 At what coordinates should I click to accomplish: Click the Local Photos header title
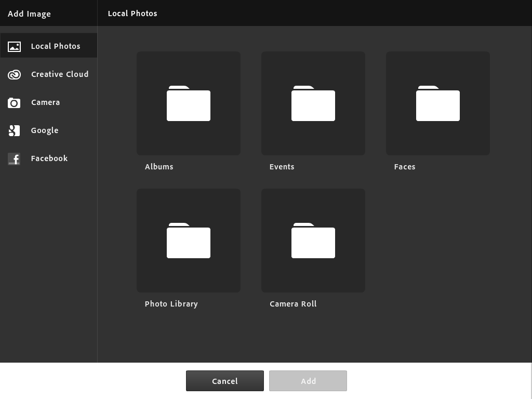coord(132,14)
